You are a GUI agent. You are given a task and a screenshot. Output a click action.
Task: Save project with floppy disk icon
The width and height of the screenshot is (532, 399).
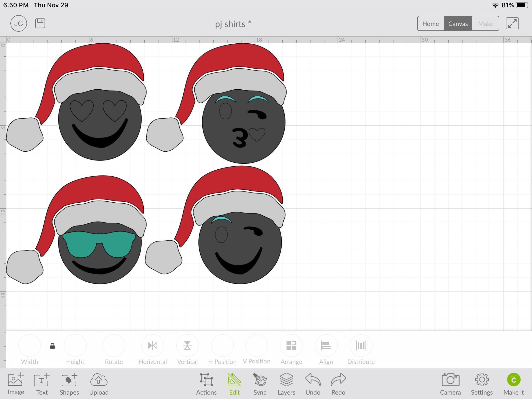tap(40, 23)
